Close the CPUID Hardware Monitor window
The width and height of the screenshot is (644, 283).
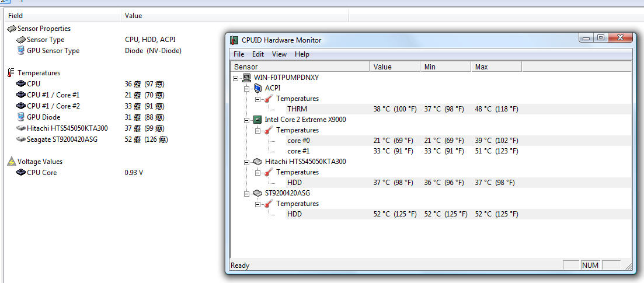(619, 38)
